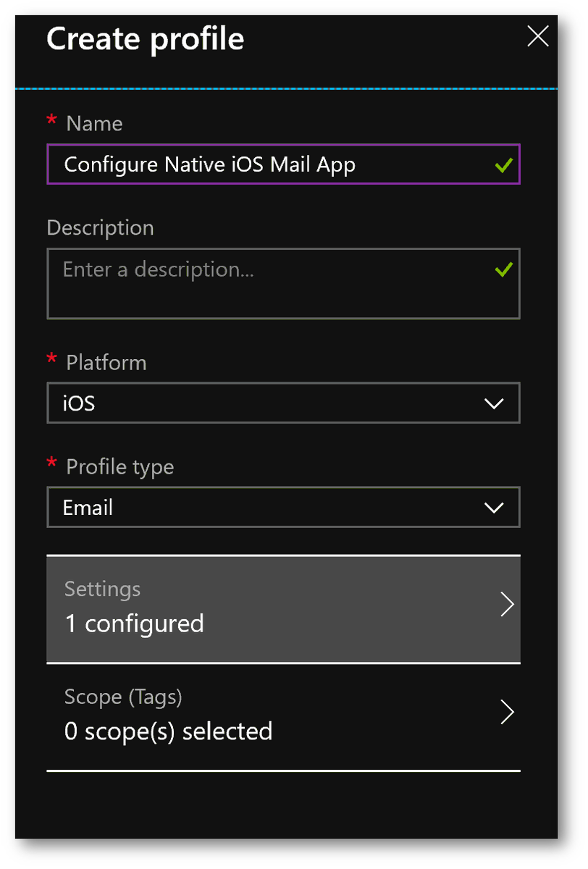Screen dimensions: 588x869
Task: Select the Description label
Action: [x=100, y=227]
